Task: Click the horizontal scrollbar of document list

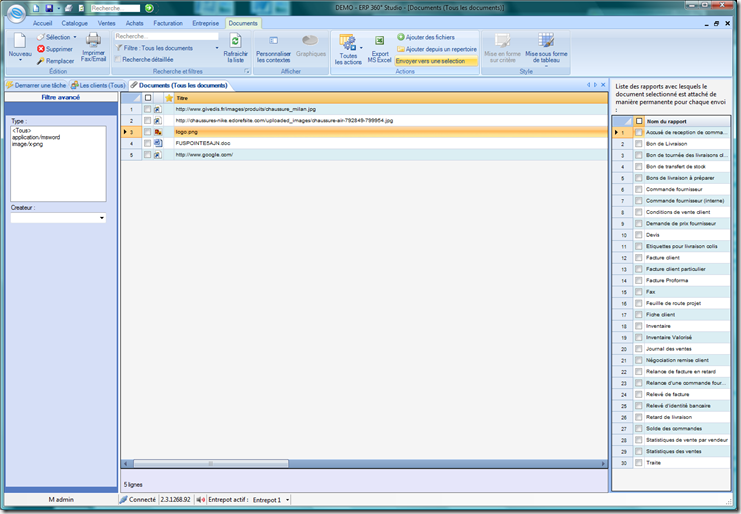Action: point(364,464)
